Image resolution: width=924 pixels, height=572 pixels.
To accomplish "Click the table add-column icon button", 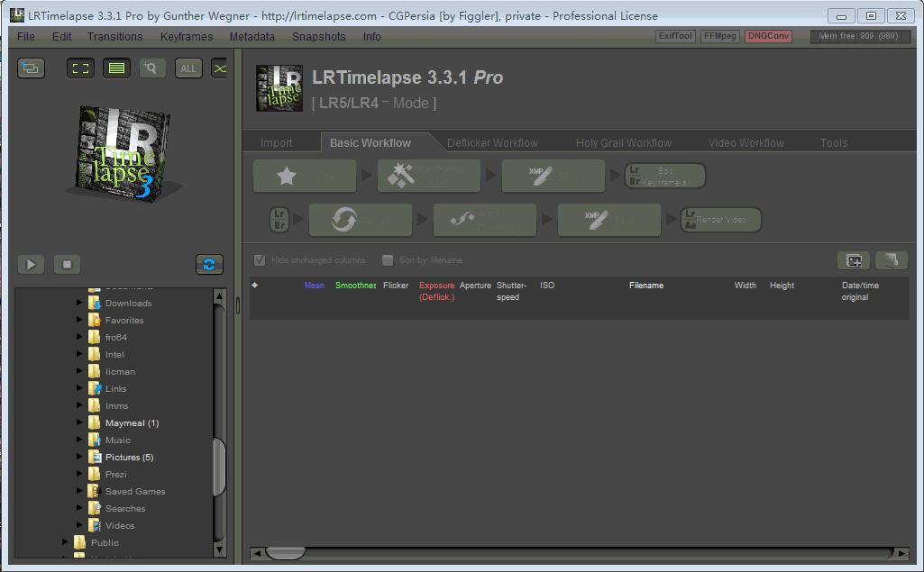I will tap(854, 260).
